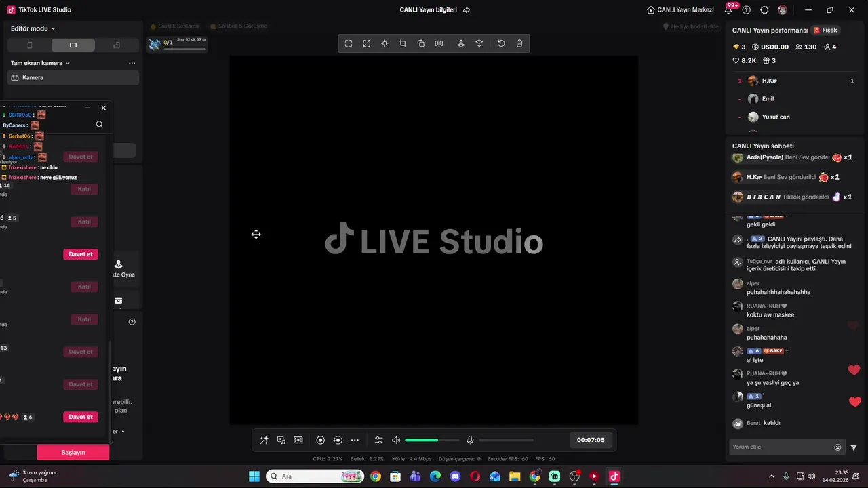Click the reset/rotate icon in canvas toolbar
868x488 pixels.
[x=501, y=43]
